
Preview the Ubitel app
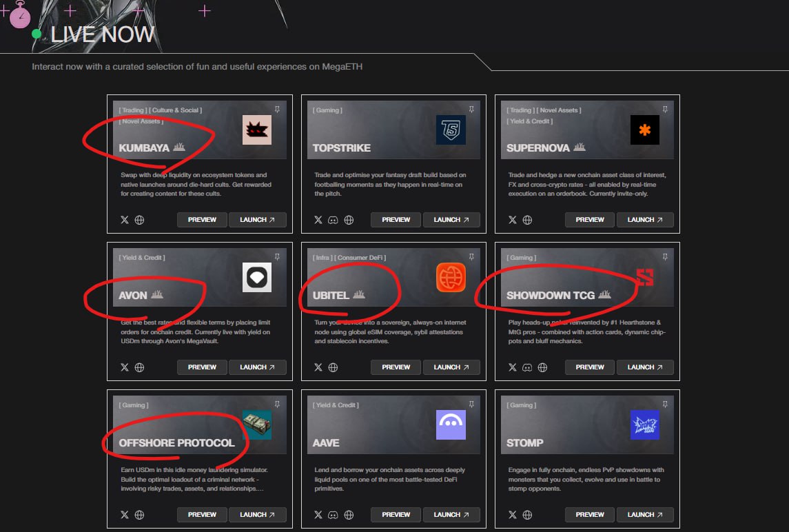[396, 367]
